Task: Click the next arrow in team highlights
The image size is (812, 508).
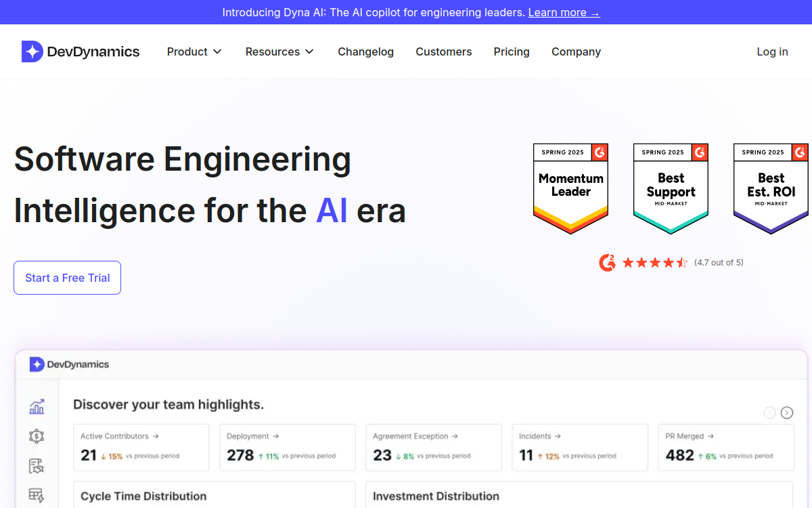Action: (787, 412)
